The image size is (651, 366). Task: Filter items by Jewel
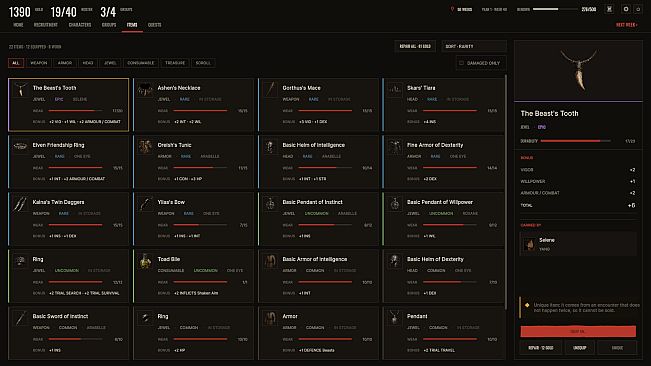(110, 63)
